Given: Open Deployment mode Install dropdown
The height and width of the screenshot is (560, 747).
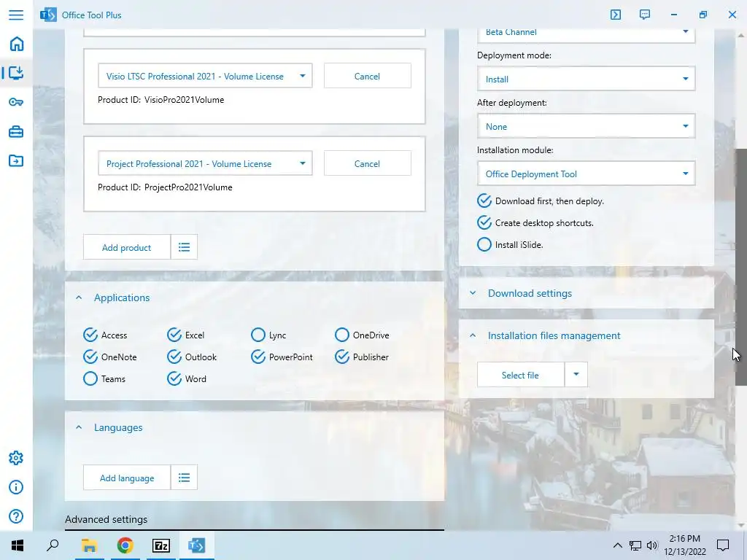Looking at the screenshot, I should point(586,79).
